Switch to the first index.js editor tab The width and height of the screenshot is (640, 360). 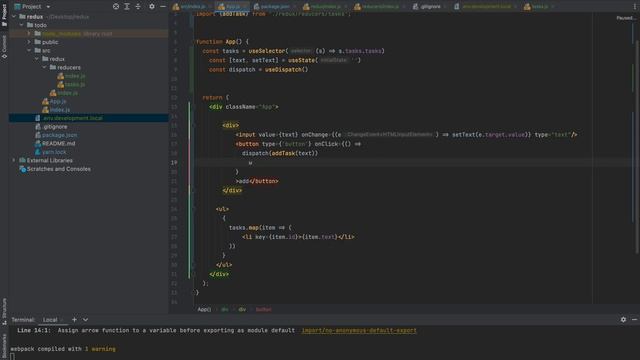click(192, 7)
